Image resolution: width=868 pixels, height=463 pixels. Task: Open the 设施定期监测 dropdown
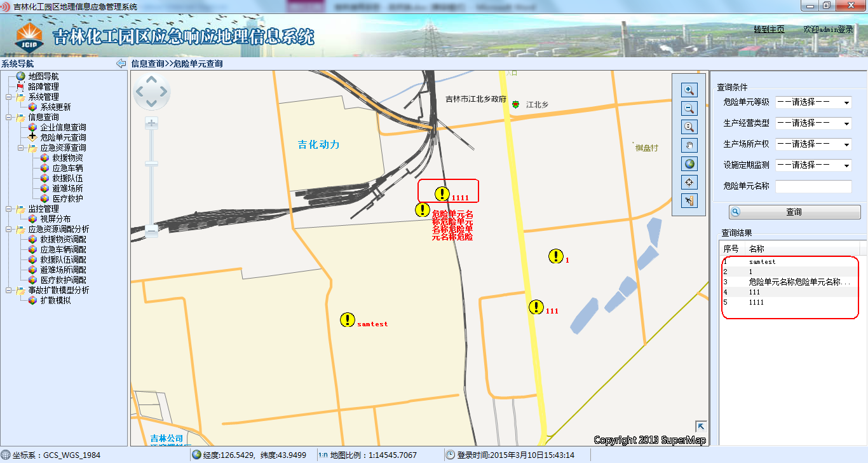pyautogui.click(x=813, y=165)
